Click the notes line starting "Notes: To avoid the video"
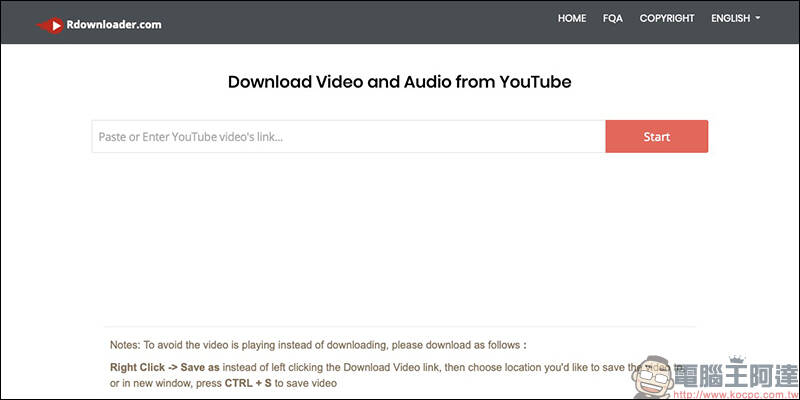Screen dimensions: 800x400 318,345
